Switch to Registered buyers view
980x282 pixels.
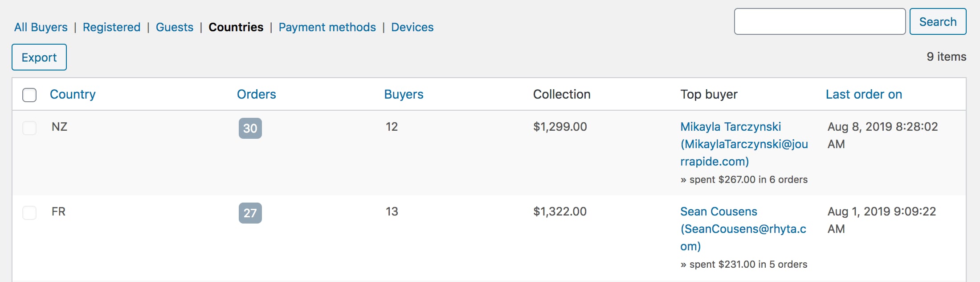click(111, 27)
